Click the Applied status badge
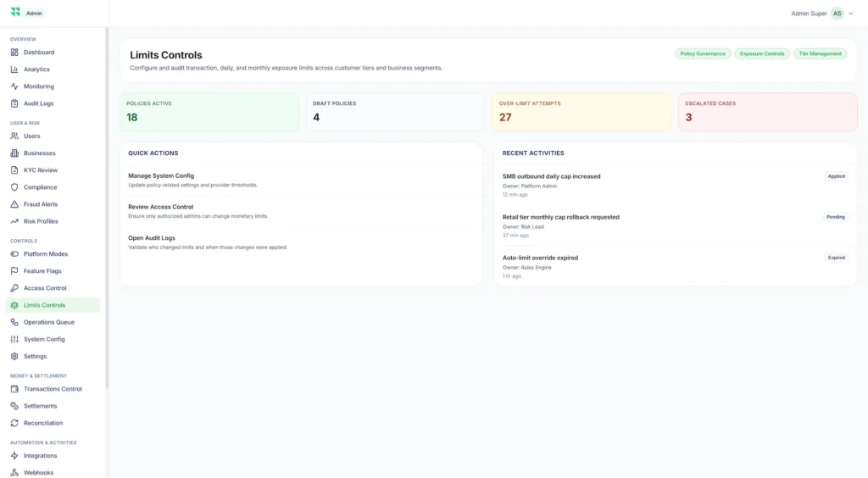The image size is (868, 478). point(836,176)
